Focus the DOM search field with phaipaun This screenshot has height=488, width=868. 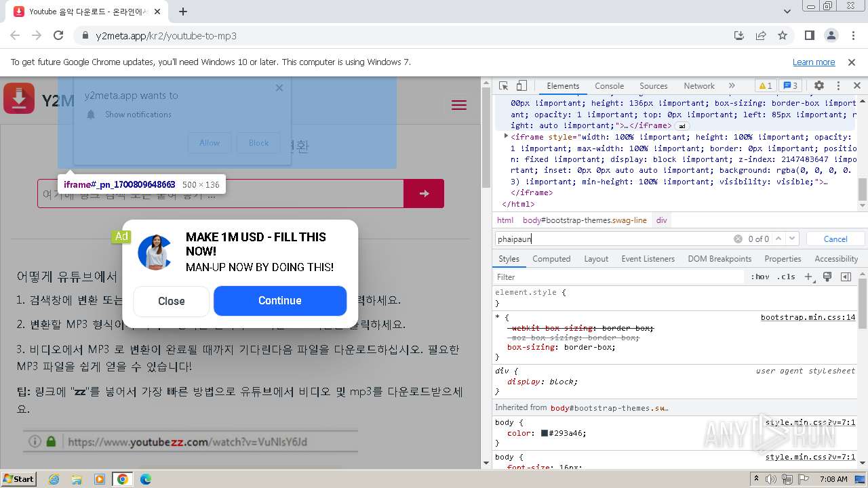click(614, 239)
